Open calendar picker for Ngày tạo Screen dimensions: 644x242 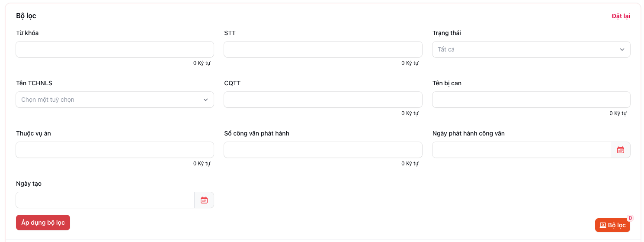pos(204,200)
